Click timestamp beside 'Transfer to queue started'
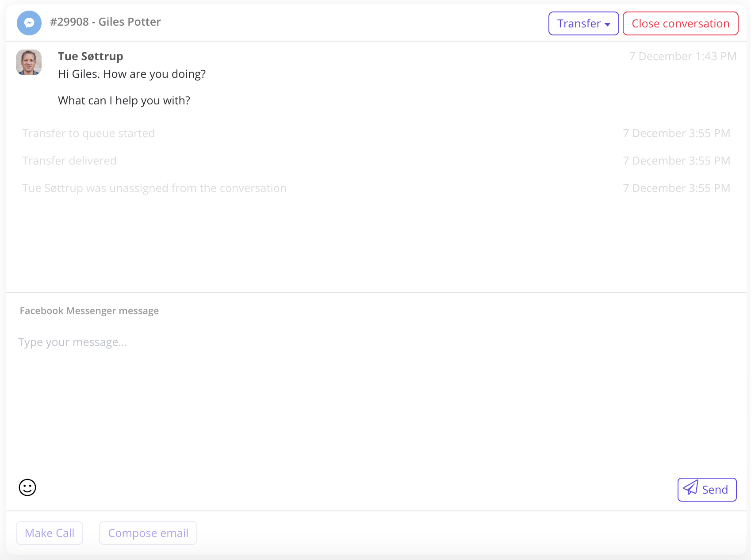Screen dimensions: 751x560 [677, 133]
